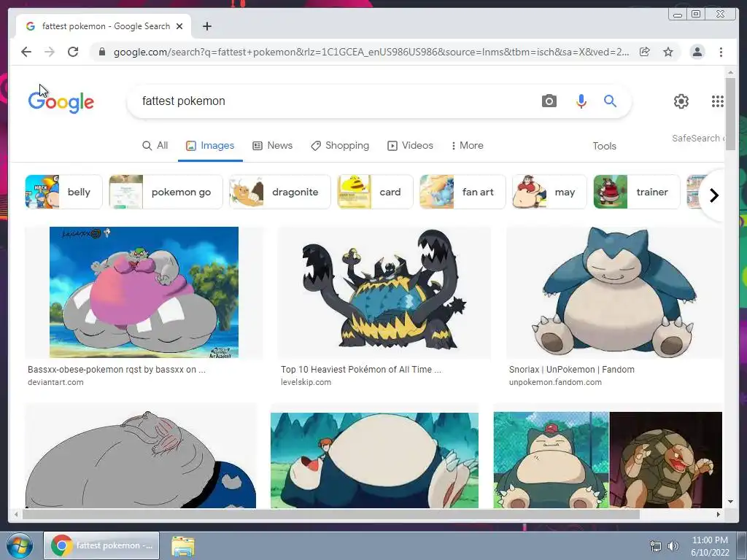
Task: Open unpokemon.fandom.com source link
Action: click(x=555, y=382)
